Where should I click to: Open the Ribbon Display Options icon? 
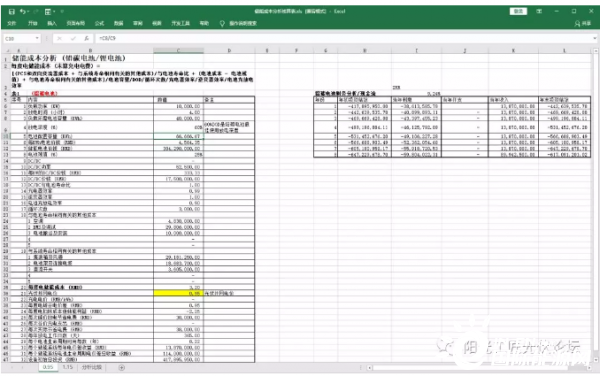(539, 11)
